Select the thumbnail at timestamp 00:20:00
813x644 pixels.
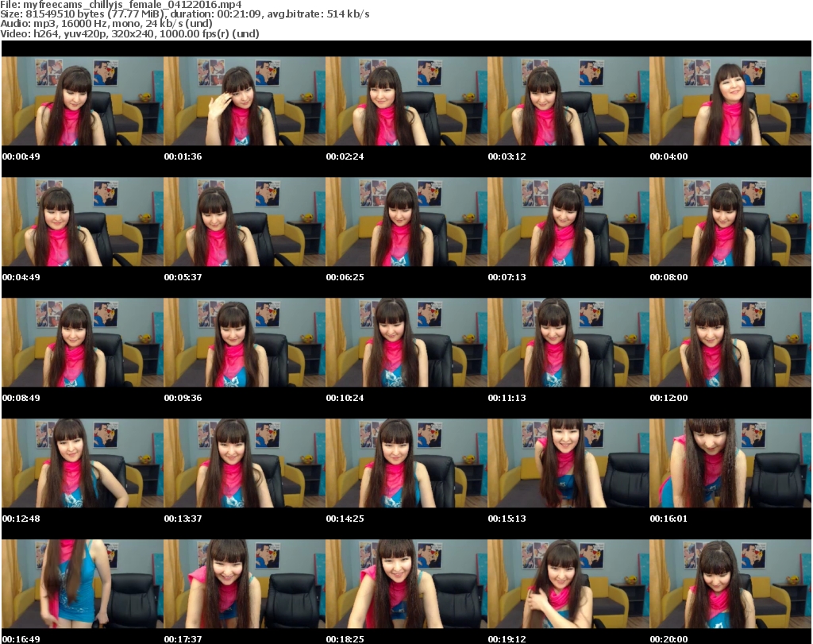(x=730, y=584)
